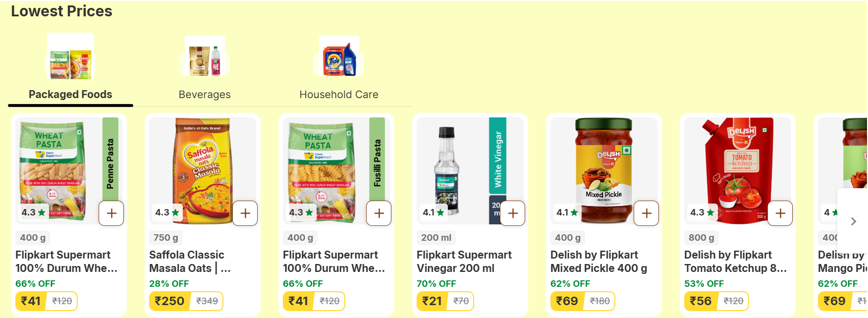Open Flipkart Supermart Vinegar 200 ml link
Screen dimensions: 868x318
tap(464, 262)
